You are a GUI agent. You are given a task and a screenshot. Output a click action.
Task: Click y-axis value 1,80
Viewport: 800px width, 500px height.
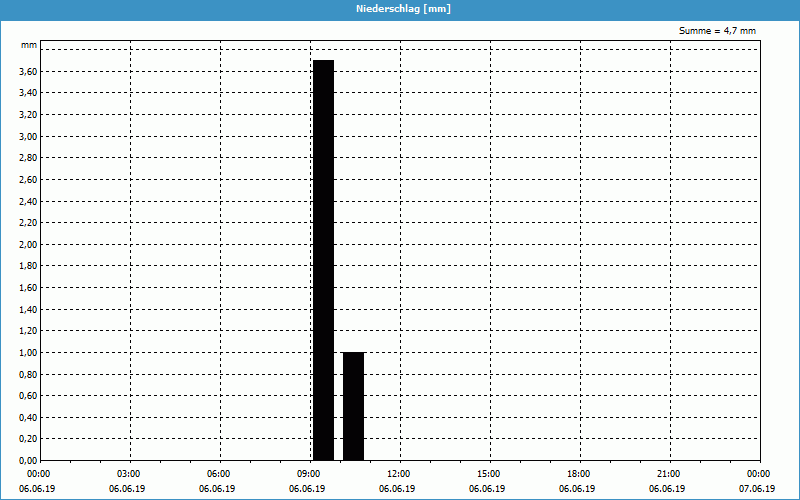point(28,266)
